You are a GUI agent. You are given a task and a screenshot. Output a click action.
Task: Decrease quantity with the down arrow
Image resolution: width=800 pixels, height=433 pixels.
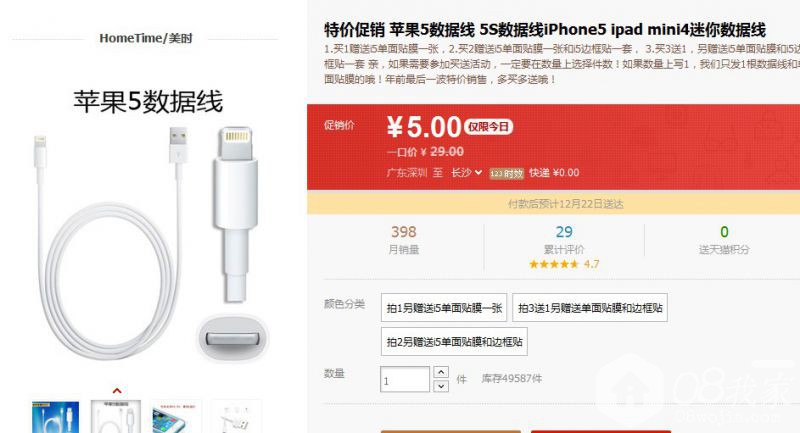[x=441, y=386]
